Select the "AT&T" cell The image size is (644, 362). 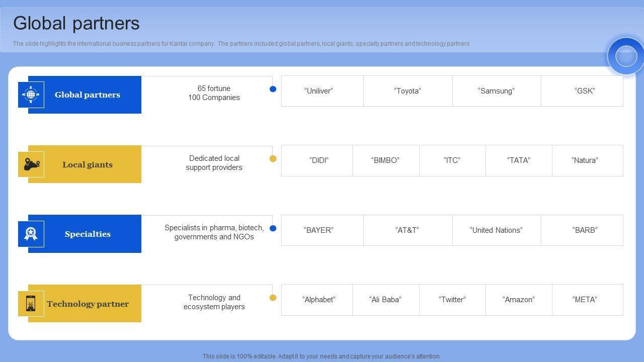[x=408, y=230]
